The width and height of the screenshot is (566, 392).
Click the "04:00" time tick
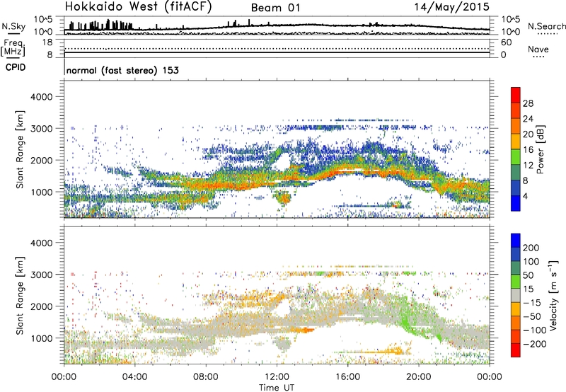[x=135, y=377]
